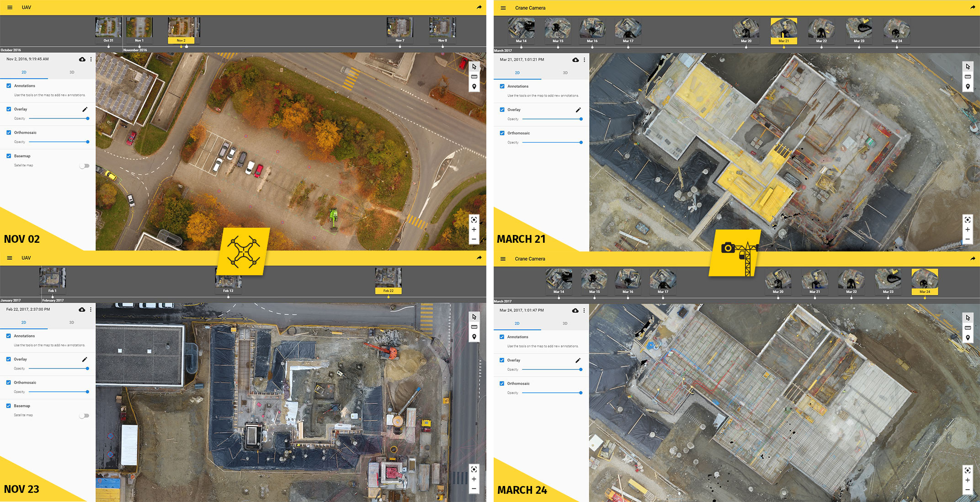Click fit-to-view icon on Mar 21 map
Viewport: 980px width, 502px height.
tap(967, 220)
